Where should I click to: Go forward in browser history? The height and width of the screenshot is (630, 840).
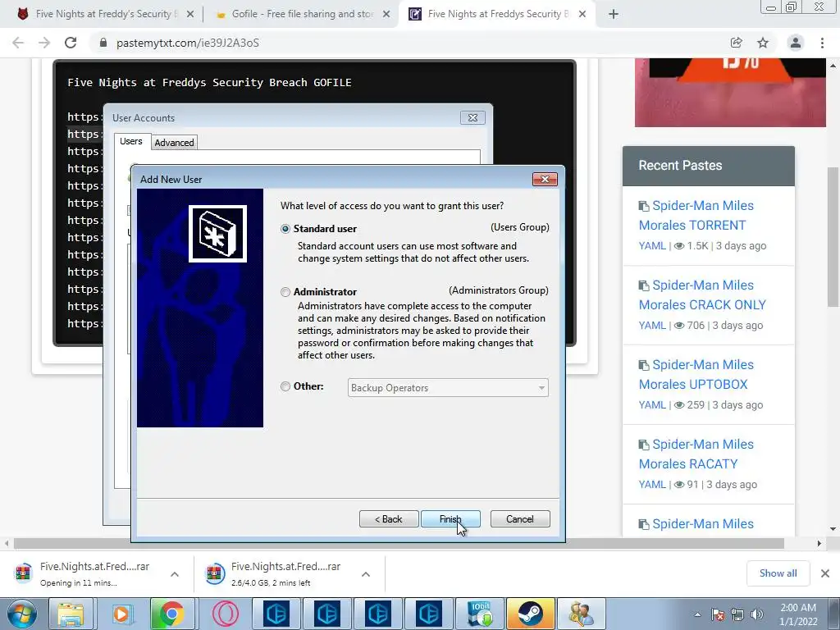click(x=44, y=43)
